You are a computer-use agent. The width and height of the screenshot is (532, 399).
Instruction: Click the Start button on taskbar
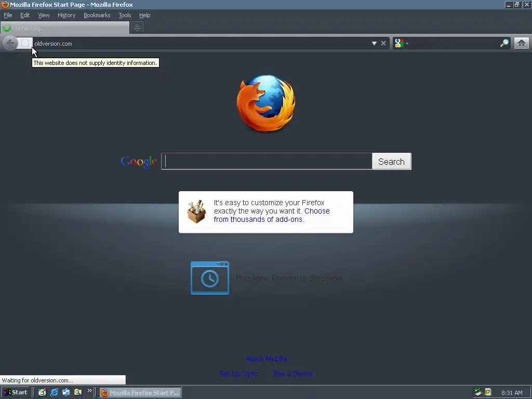[15, 392]
